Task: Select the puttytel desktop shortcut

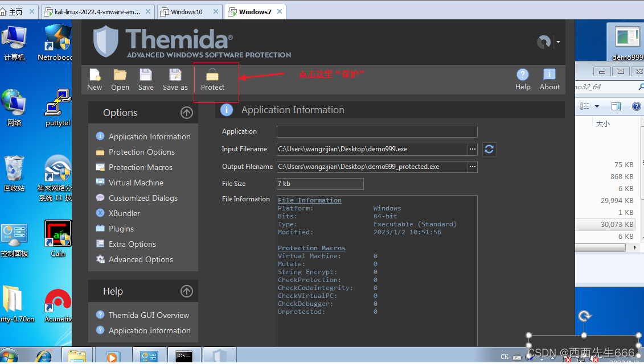Action: [x=58, y=107]
